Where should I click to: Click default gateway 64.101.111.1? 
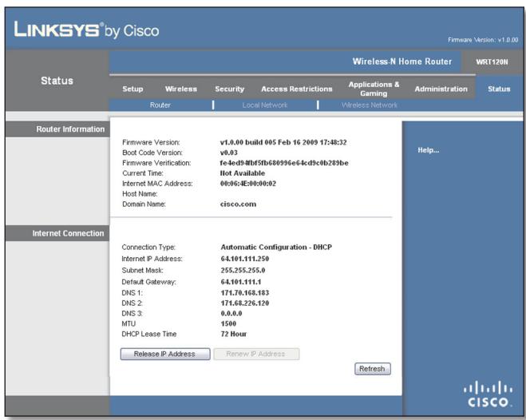click(241, 282)
